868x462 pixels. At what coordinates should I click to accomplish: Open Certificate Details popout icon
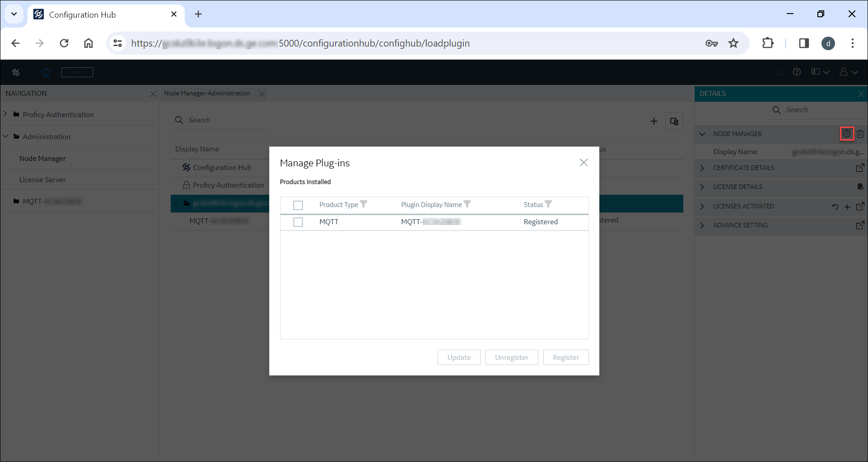click(860, 168)
